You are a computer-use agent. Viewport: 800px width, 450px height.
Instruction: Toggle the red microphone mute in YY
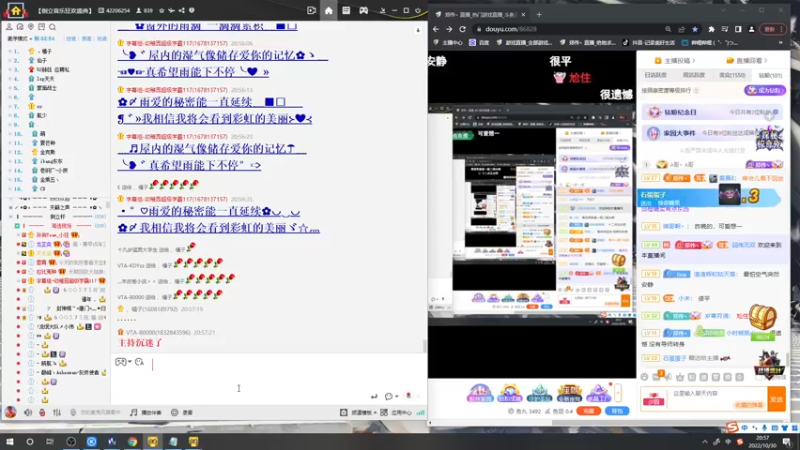pos(42,412)
